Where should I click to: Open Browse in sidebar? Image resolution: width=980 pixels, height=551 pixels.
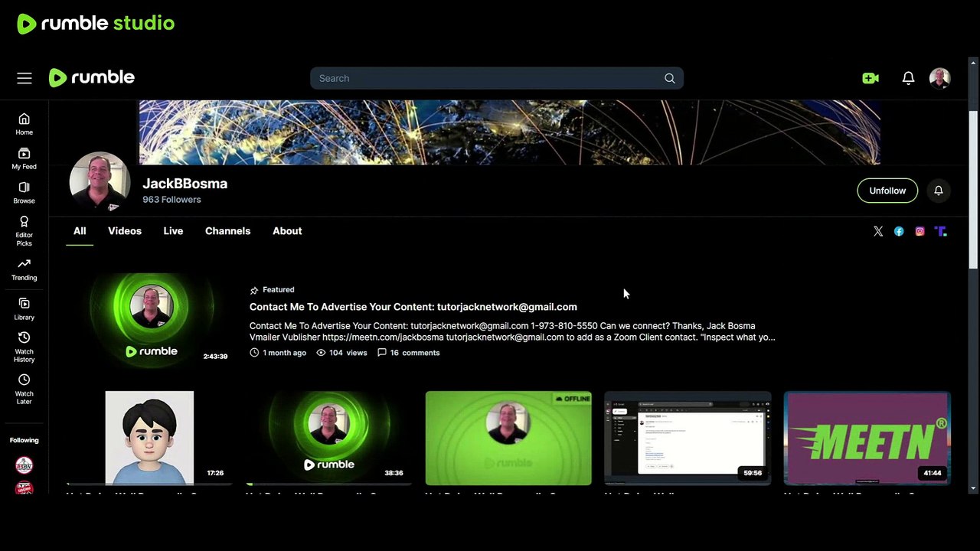point(24,193)
